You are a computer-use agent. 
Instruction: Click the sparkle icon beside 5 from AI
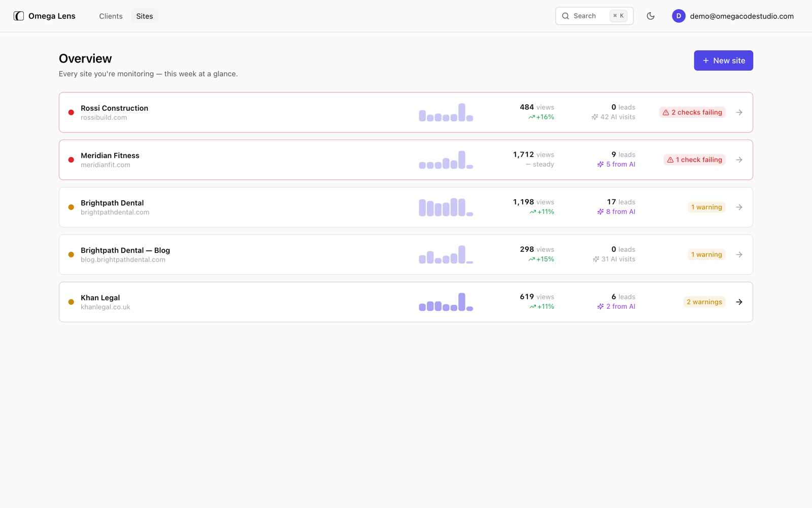(x=600, y=164)
